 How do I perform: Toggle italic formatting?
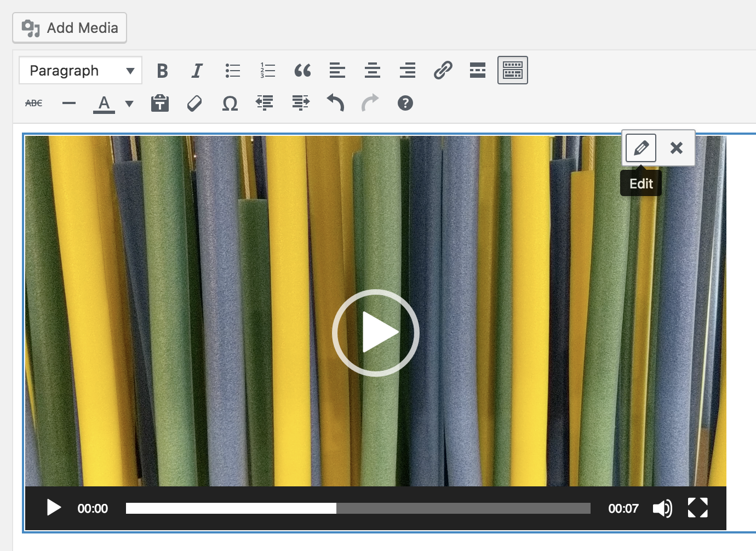(197, 71)
